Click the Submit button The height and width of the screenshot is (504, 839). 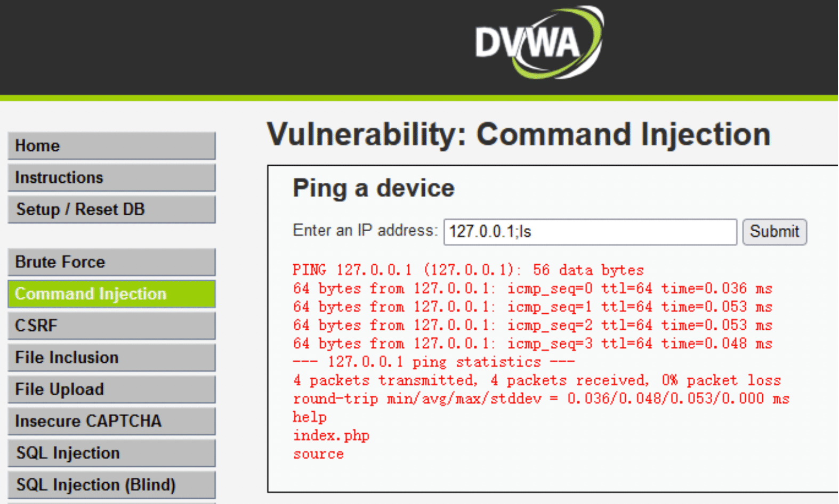coord(775,232)
